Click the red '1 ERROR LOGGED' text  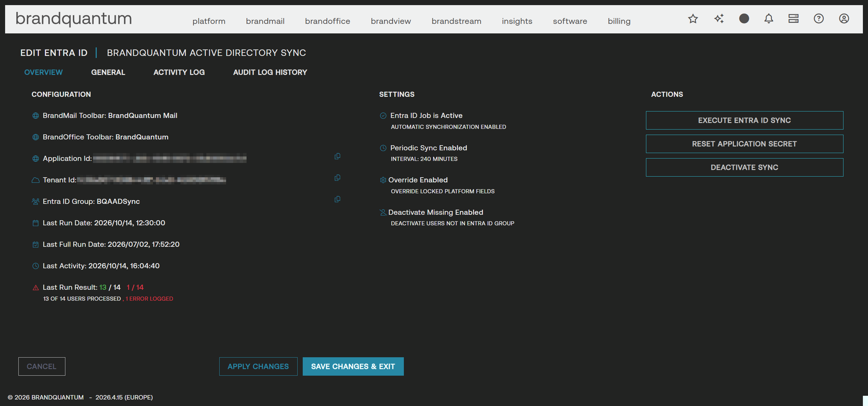[x=149, y=299]
